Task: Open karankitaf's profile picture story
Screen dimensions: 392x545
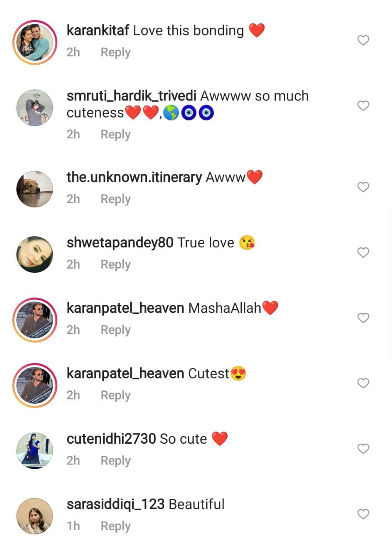Action: click(x=35, y=42)
